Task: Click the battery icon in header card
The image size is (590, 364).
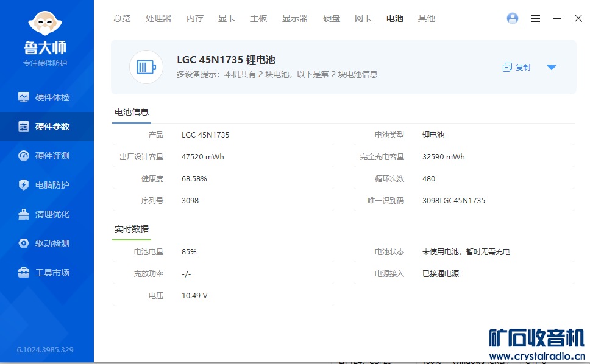Action: click(x=146, y=67)
